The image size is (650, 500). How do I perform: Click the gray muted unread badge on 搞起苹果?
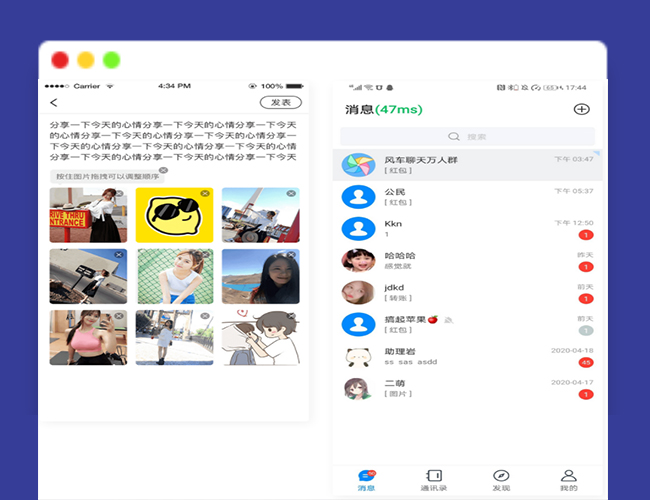coord(586,330)
